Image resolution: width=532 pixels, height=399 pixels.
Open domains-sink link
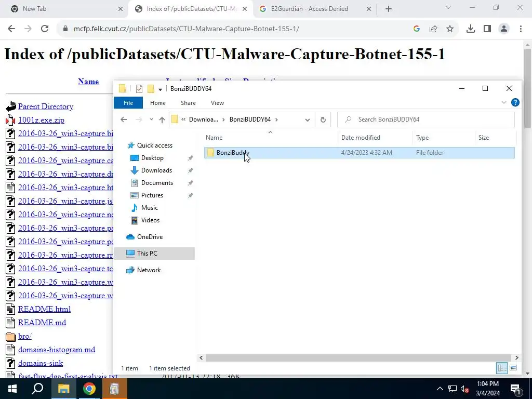point(41,363)
